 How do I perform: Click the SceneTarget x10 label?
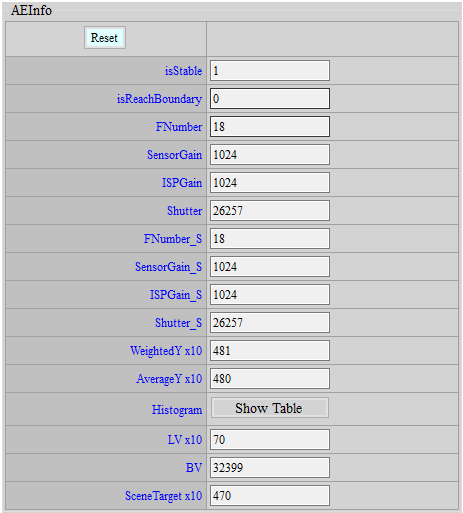pos(163,496)
